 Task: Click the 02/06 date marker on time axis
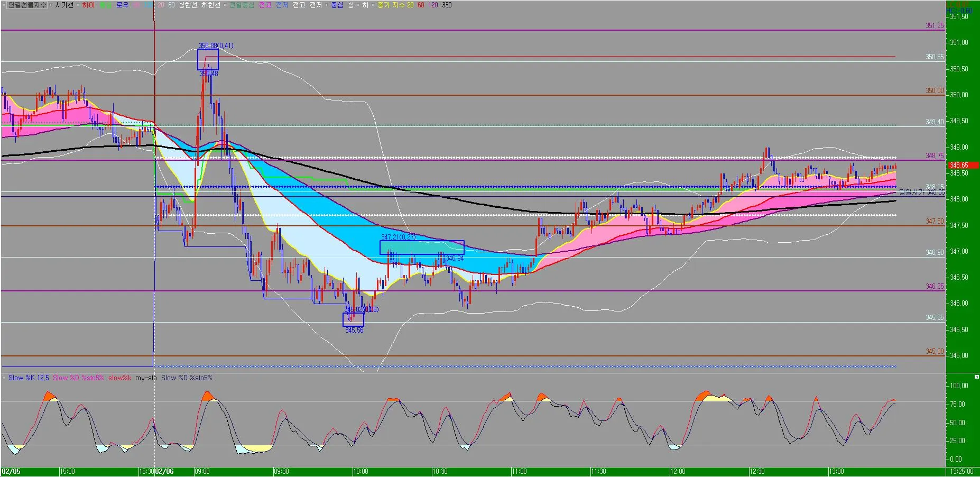coord(164,471)
